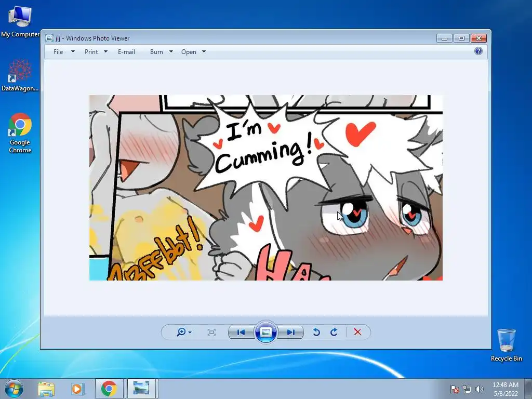Close the Photo Viewer window
Viewport: 532px width, 399px height.
[478, 38]
